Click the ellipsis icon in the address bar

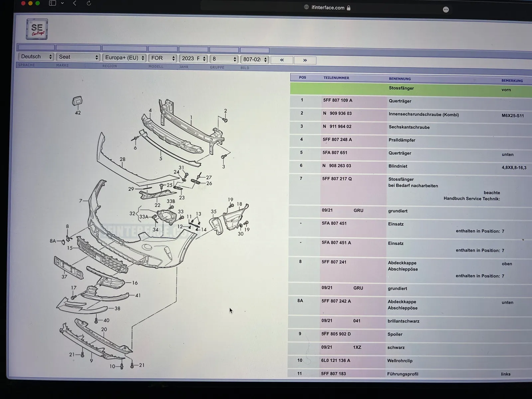[x=446, y=10]
